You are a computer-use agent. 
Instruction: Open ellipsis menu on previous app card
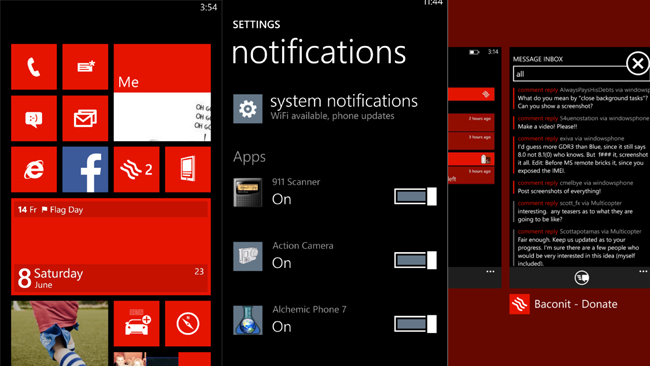pyautogui.click(x=490, y=271)
